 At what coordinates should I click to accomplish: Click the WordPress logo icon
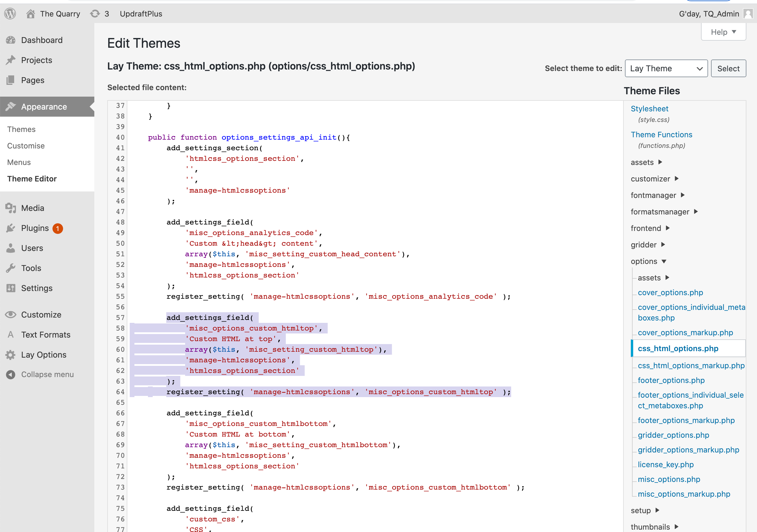pyautogui.click(x=10, y=14)
